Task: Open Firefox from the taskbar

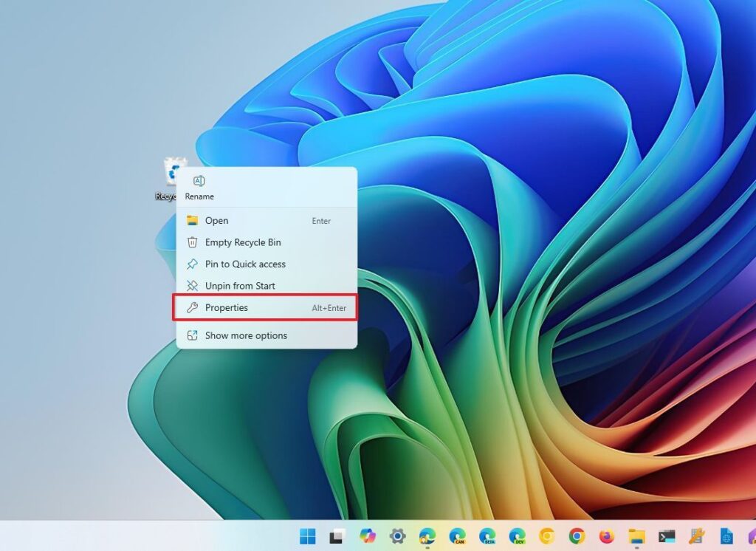Action: 605,535
